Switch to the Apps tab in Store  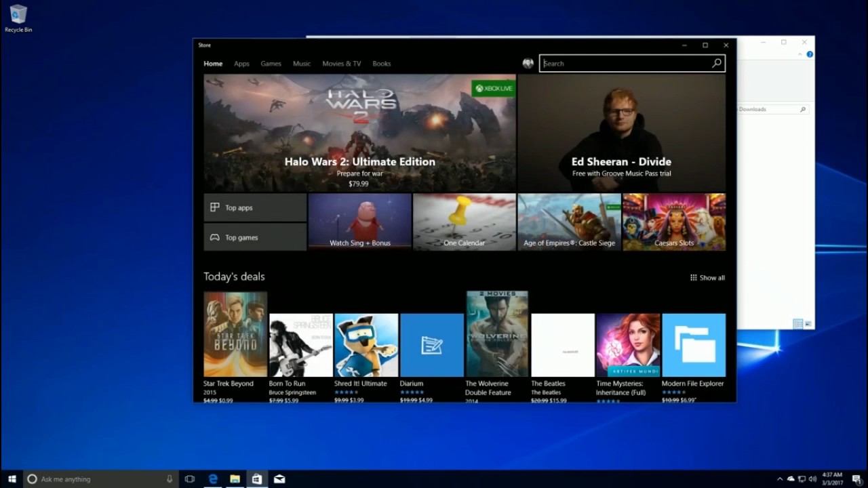coord(241,64)
